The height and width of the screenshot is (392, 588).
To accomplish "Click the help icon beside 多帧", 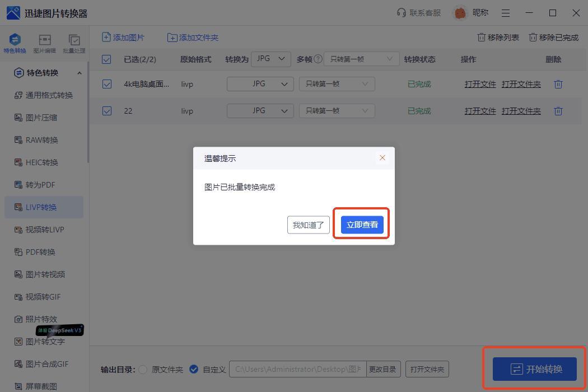I will pos(318,59).
